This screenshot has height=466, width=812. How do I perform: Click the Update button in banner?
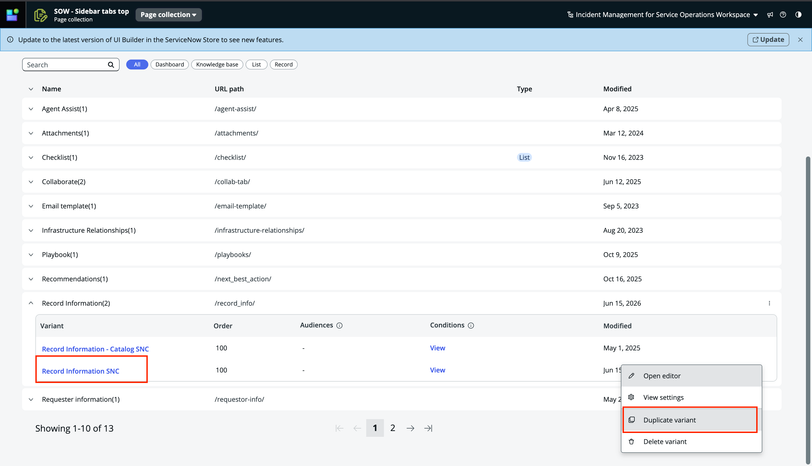[x=768, y=40]
